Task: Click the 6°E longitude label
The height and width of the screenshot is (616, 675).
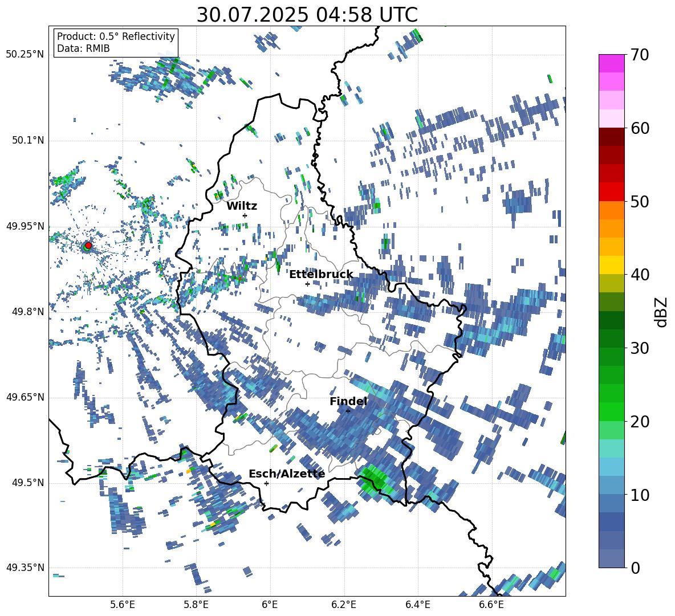Action: [270, 605]
